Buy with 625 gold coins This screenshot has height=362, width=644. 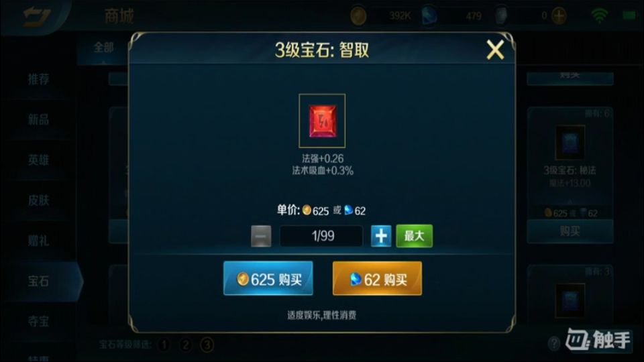pos(268,279)
